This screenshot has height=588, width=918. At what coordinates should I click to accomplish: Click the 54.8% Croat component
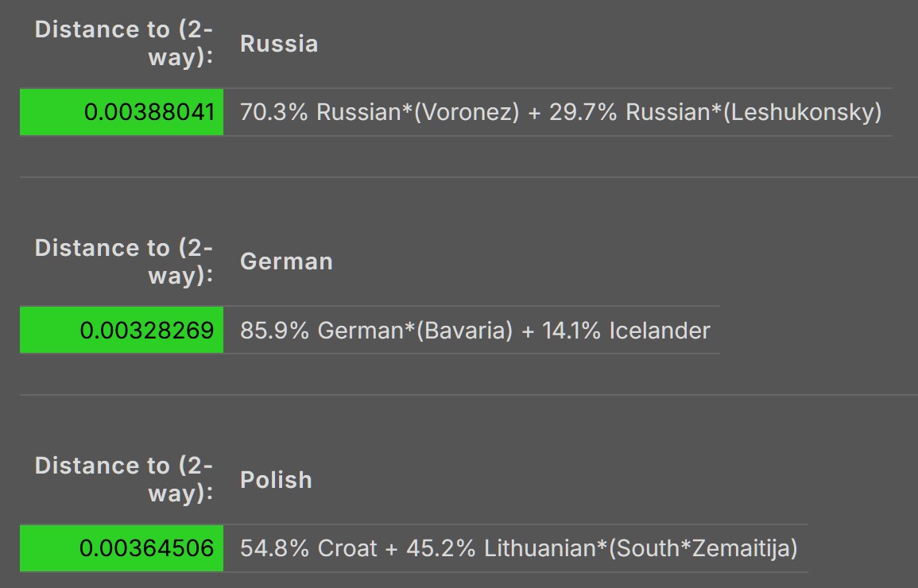tap(308, 548)
